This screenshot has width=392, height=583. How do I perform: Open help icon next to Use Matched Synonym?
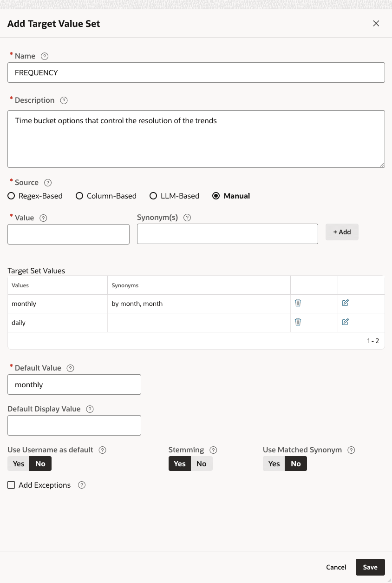tap(351, 450)
